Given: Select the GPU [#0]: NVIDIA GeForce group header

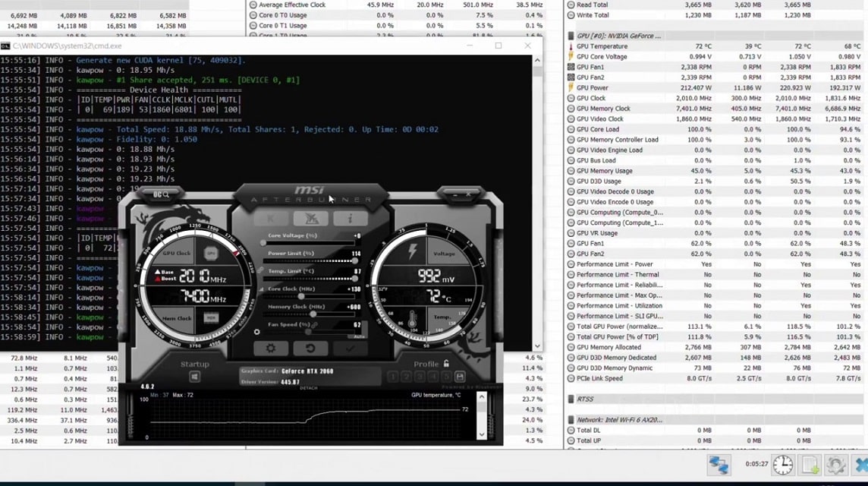Looking at the screenshot, I should [715, 36].
